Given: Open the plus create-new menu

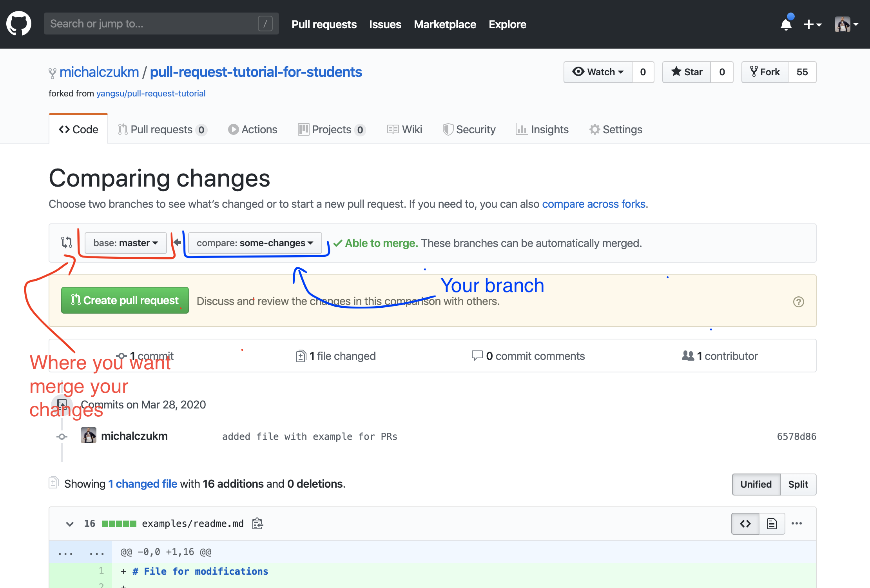Looking at the screenshot, I should point(813,24).
